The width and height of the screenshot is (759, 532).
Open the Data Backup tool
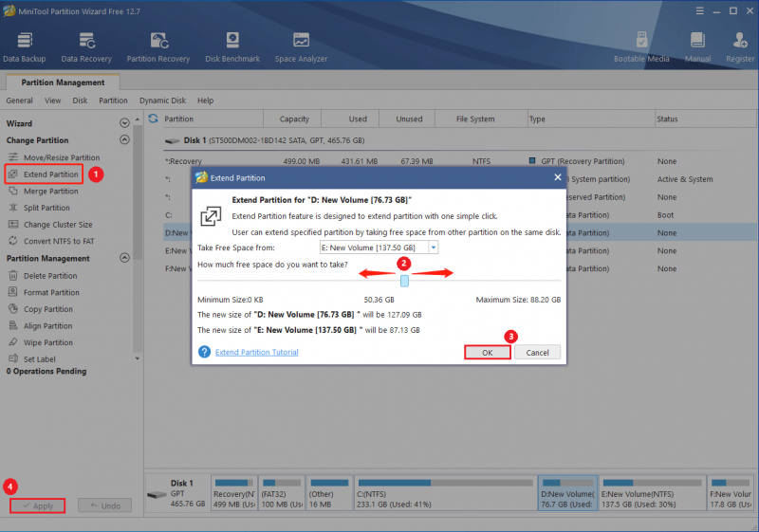pyautogui.click(x=25, y=46)
